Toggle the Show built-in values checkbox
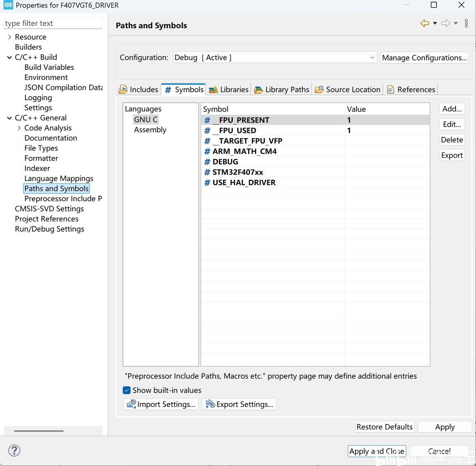Screen dimensions: 476x466 click(x=127, y=390)
